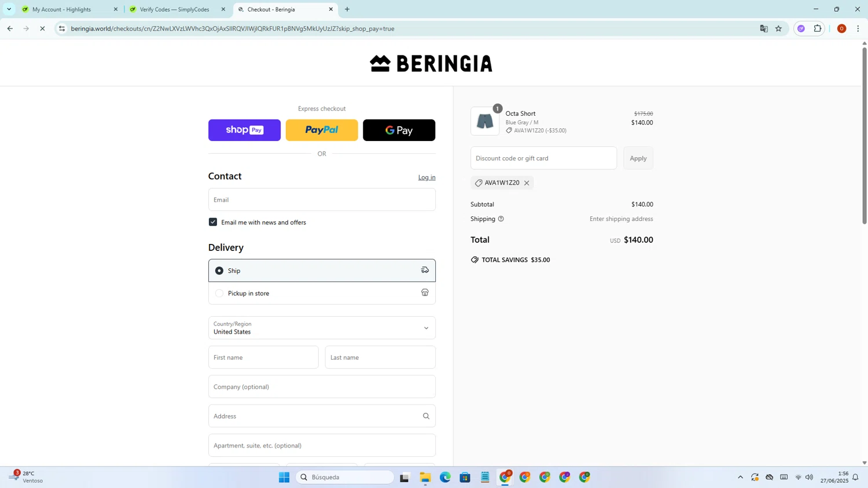Click the store icon in Pickup row
The image size is (868, 488).
[x=425, y=293]
